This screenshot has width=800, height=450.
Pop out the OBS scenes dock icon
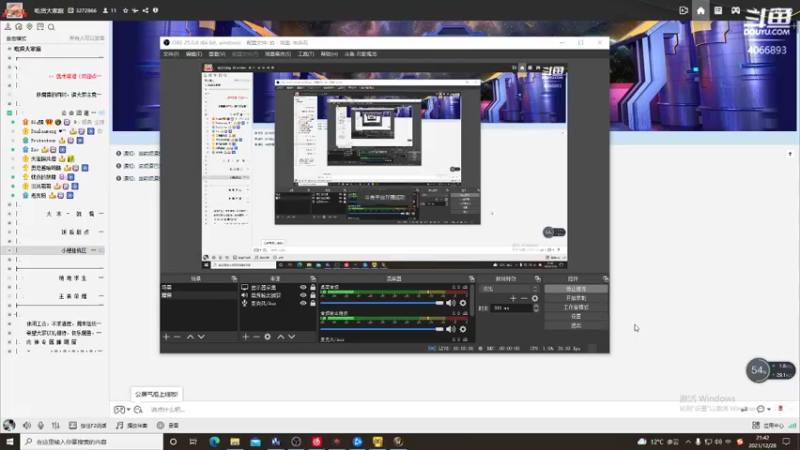click(x=234, y=279)
